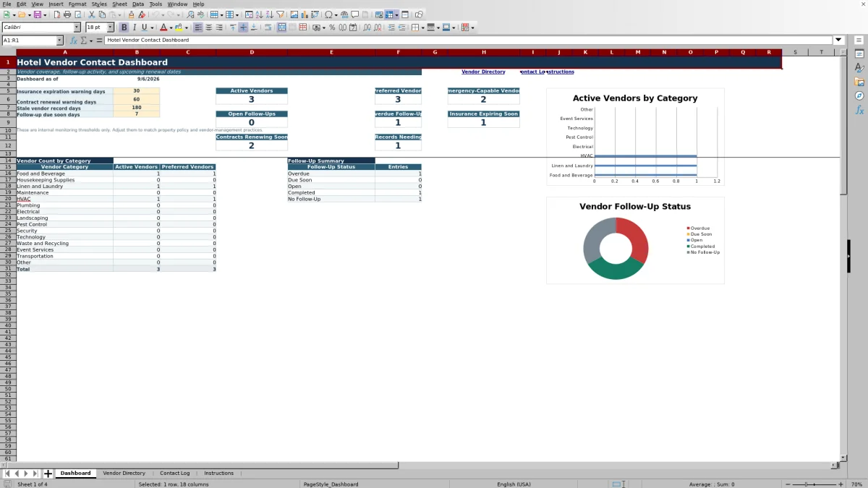The height and width of the screenshot is (488, 868).
Task: Open the Conditional Formatting dropdown arrow
Action: 472,27
